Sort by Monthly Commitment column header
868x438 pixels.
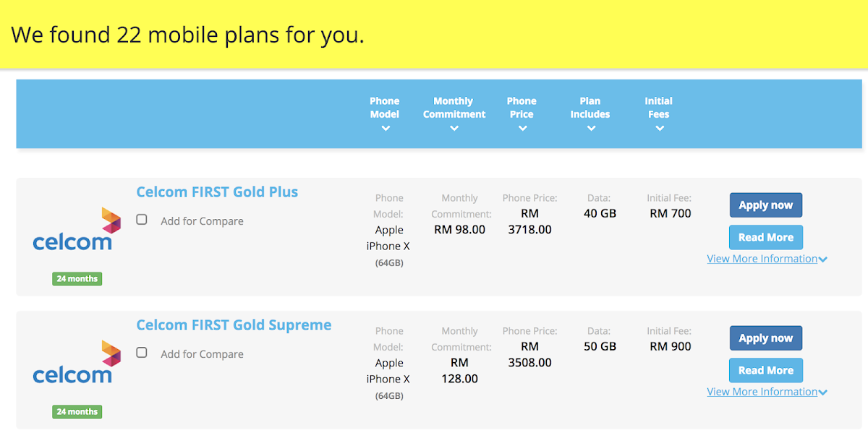[454, 108]
